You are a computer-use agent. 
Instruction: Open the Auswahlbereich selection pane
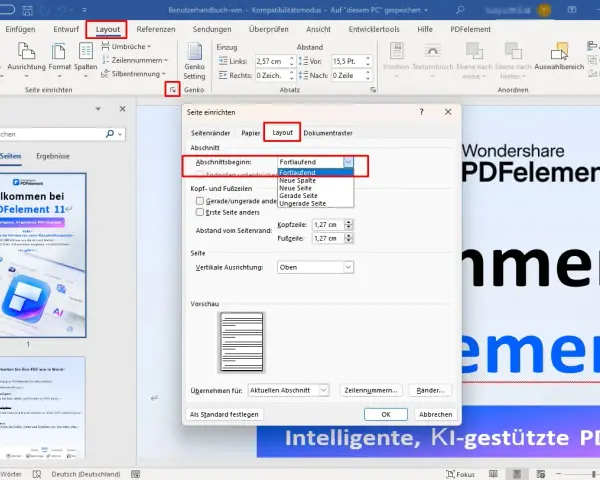point(559,57)
